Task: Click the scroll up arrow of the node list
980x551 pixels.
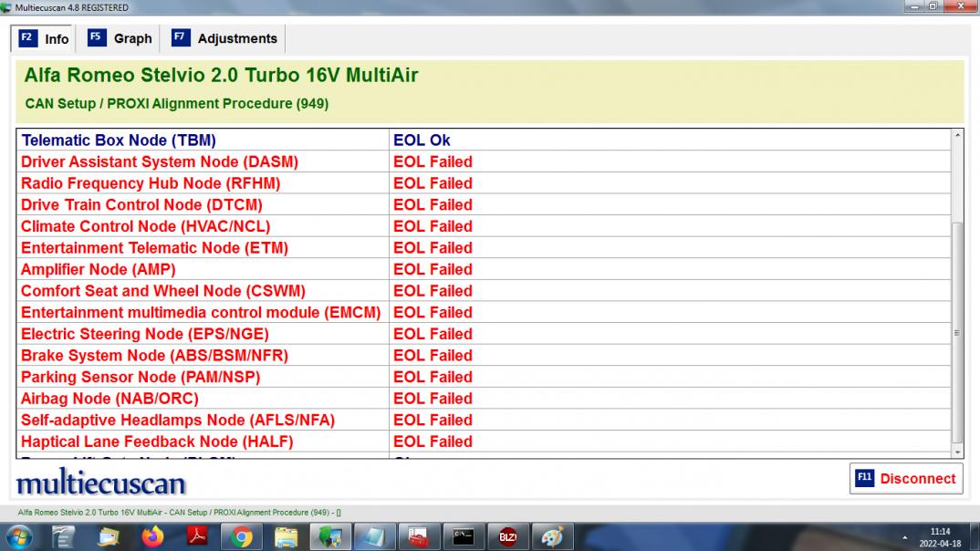Action: 957,135
